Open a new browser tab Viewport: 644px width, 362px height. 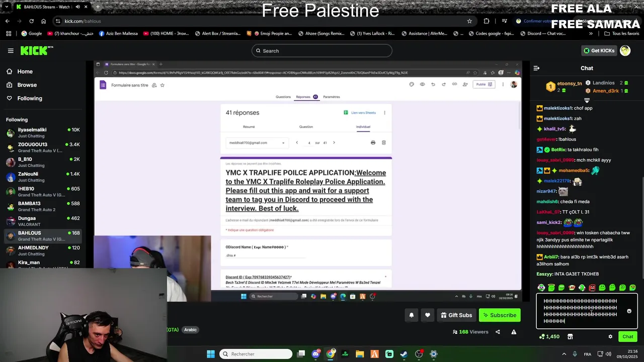tap(98, 7)
